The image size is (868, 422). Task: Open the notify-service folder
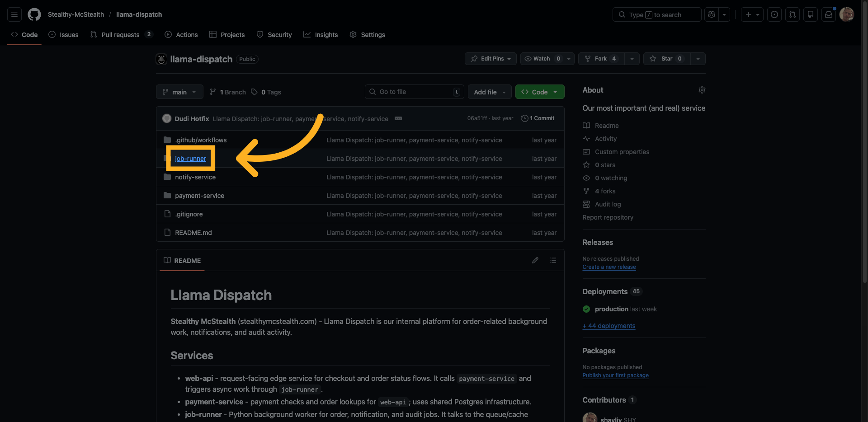(x=195, y=177)
